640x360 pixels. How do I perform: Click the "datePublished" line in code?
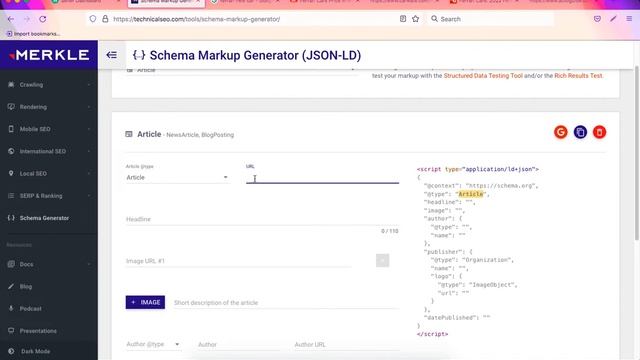point(457,318)
